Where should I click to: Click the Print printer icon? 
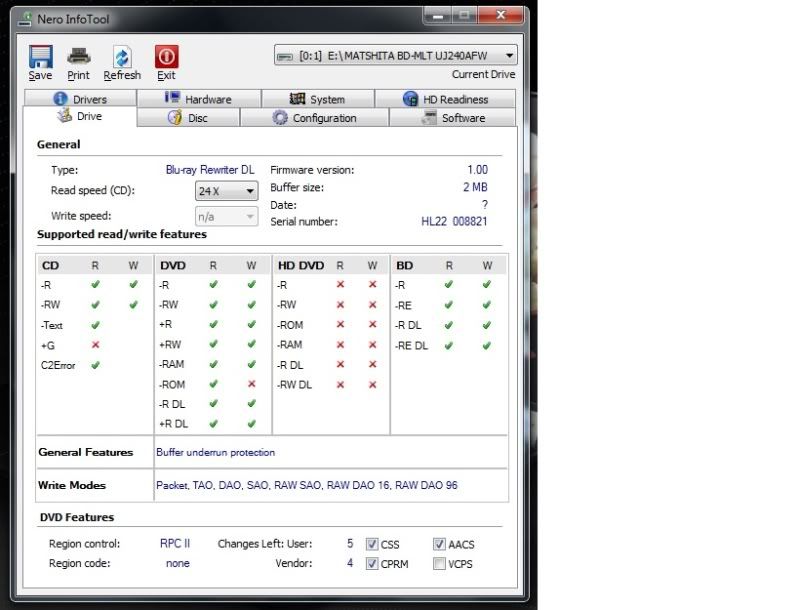point(78,57)
